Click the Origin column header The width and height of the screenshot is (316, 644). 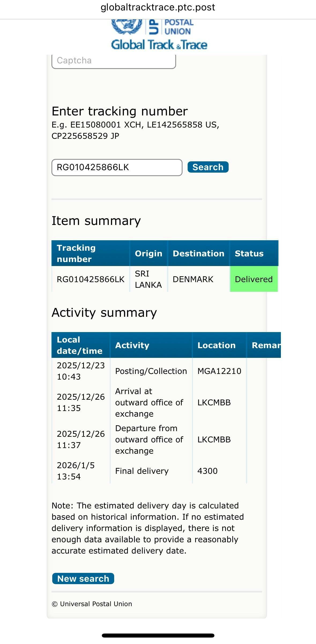click(x=148, y=253)
